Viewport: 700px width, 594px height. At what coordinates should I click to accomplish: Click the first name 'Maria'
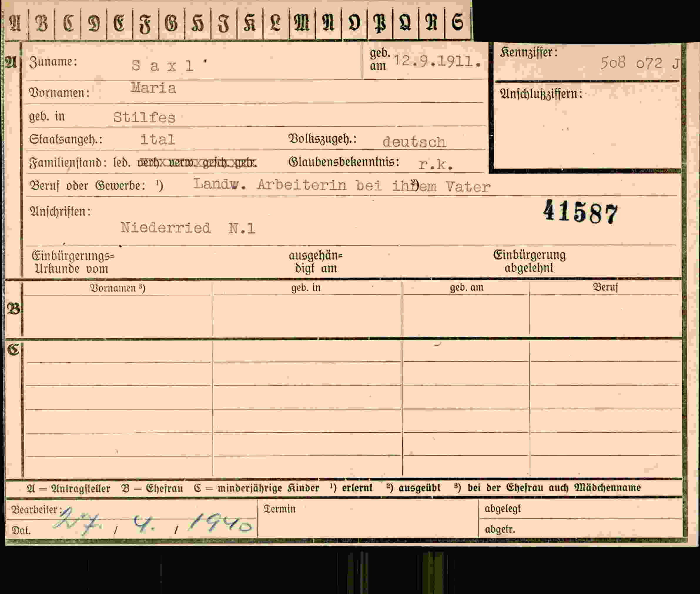(x=153, y=88)
